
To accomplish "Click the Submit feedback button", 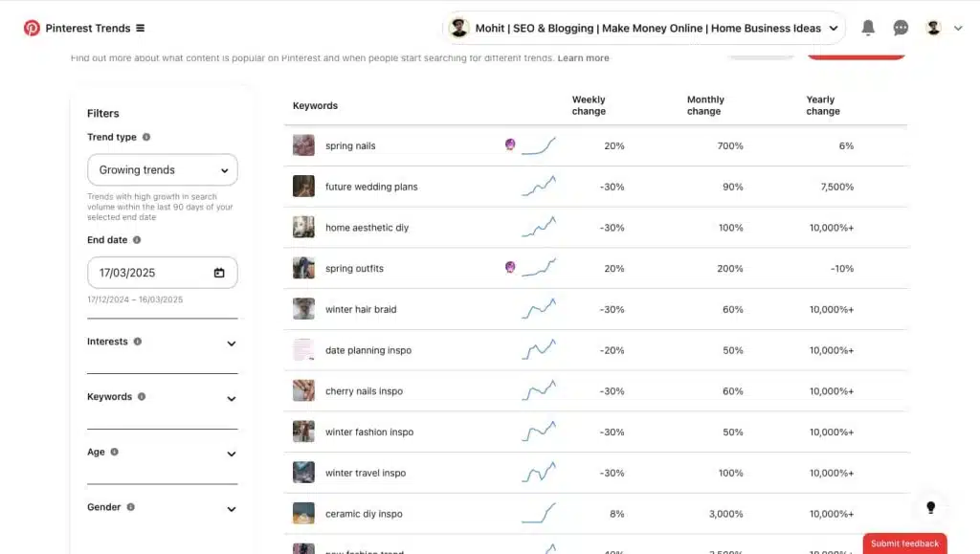I will pos(903,543).
